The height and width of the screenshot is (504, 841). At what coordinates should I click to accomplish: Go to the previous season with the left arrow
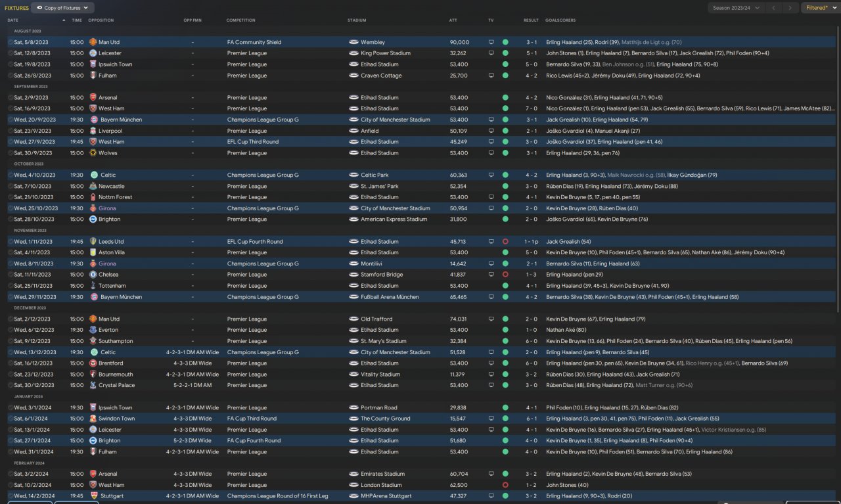coord(773,8)
